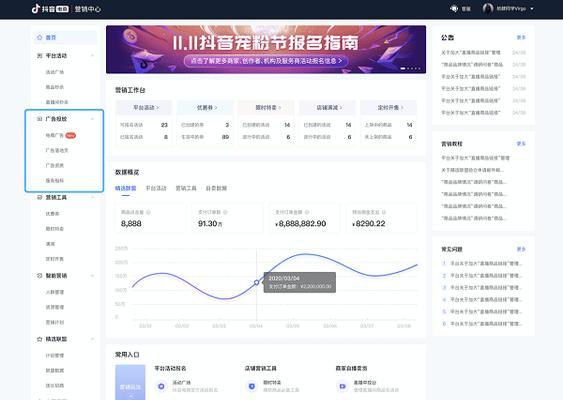Screen dimensions: 563x400
Task: Collapse the 精选联盟 sidebar group chevron
Action: pyautogui.click(x=92, y=339)
